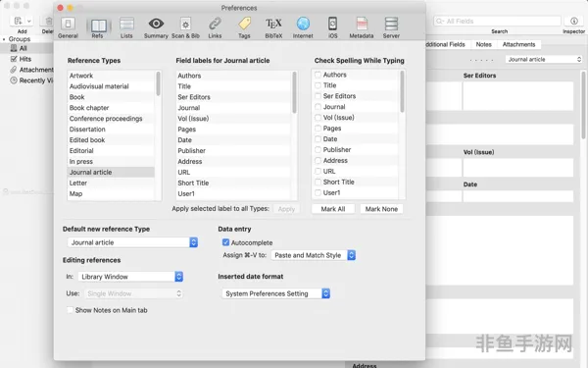The height and width of the screenshot is (368, 588).
Task: Select Ser Editors field label
Action: [x=233, y=97]
